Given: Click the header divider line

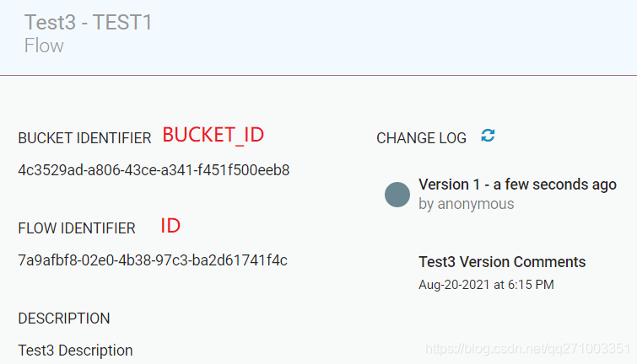Looking at the screenshot, I should pos(319,75).
